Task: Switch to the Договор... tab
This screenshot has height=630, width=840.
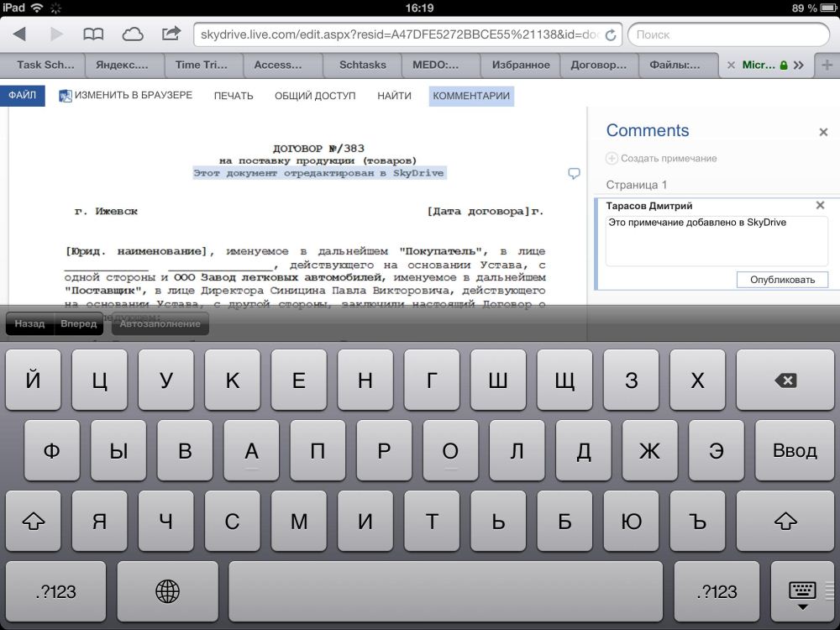Action: pyautogui.click(x=598, y=65)
